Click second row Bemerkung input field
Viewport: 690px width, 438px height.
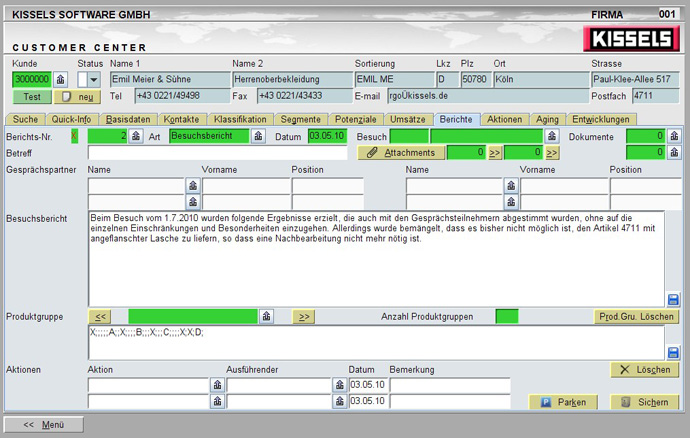(x=450, y=401)
